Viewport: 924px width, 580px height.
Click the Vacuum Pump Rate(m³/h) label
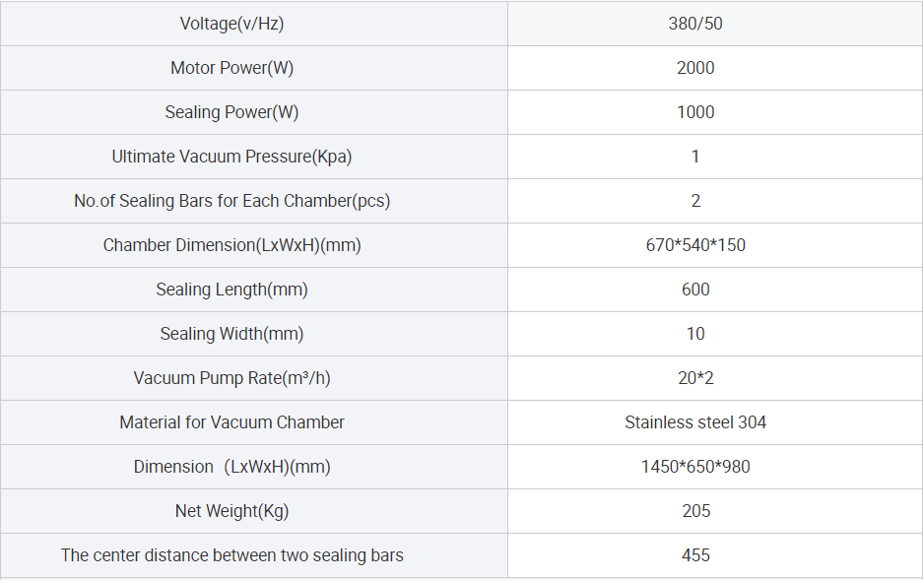coord(231,378)
